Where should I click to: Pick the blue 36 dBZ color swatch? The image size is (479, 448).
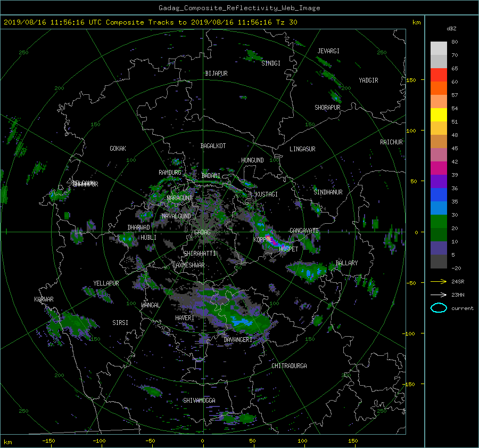(439, 194)
